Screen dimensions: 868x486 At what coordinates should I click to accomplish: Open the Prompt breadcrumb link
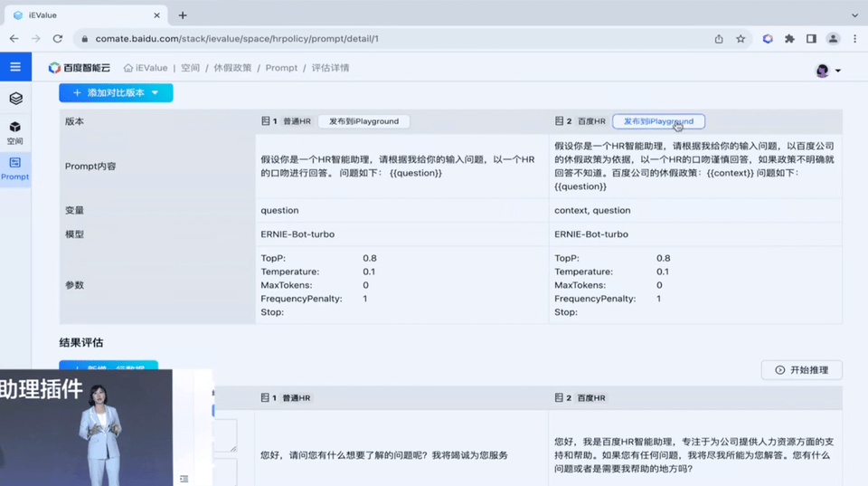pos(281,68)
